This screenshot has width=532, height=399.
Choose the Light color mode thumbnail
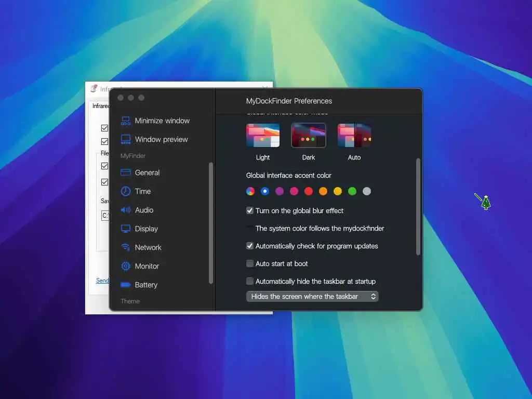pyautogui.click(x=263, y=136)
